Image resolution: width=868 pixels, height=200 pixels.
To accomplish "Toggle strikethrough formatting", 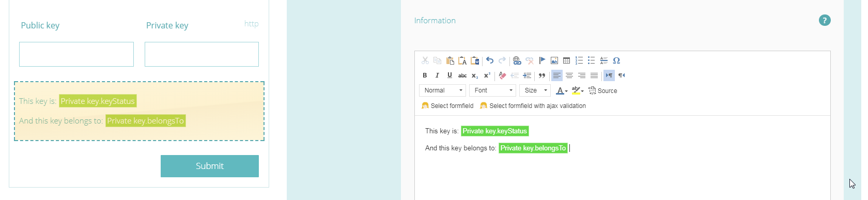I will click(x=462, y=75).
